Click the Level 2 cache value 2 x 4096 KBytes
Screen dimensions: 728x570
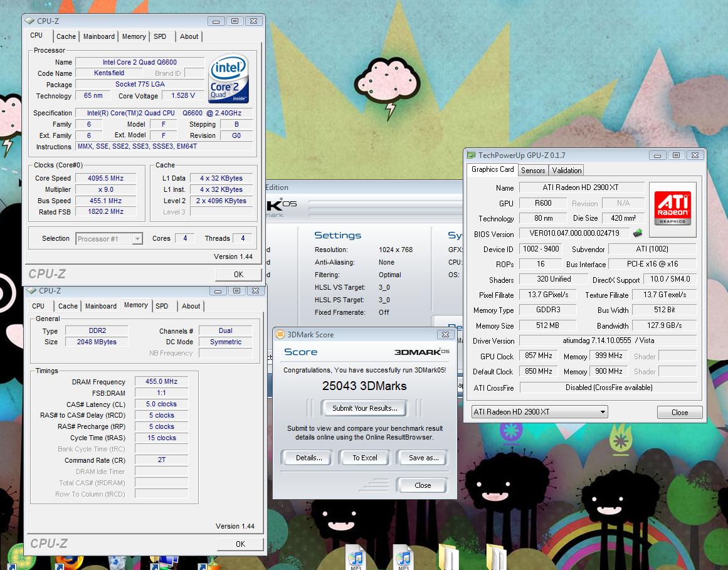click(x=221, y=201)
